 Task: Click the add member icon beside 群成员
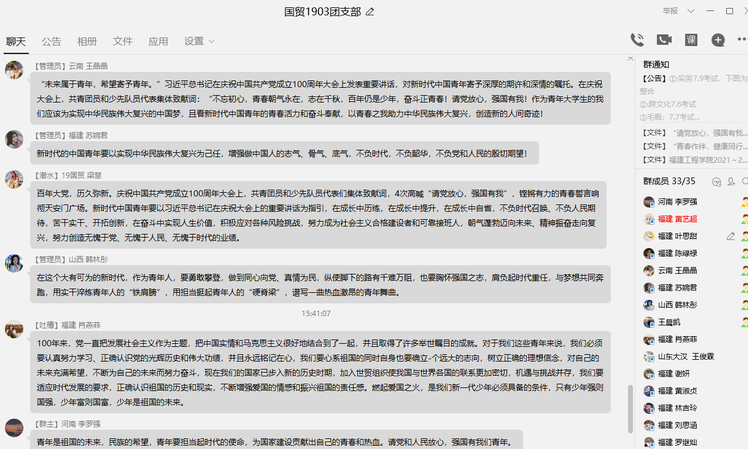(x=731, y=181)
